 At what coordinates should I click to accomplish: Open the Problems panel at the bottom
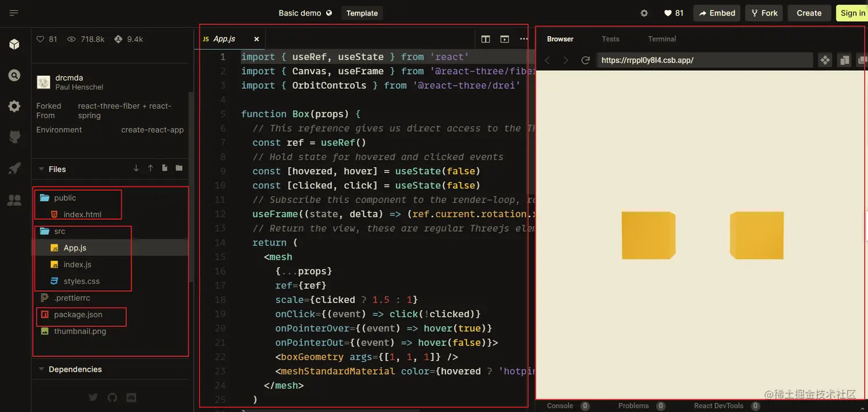coord(641,406)
